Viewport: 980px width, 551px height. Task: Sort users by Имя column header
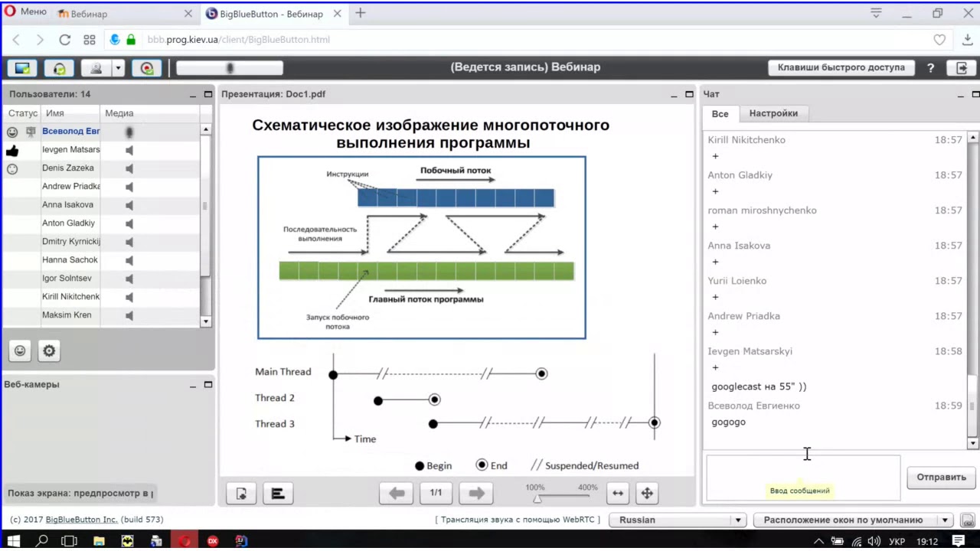click(70, 113)
